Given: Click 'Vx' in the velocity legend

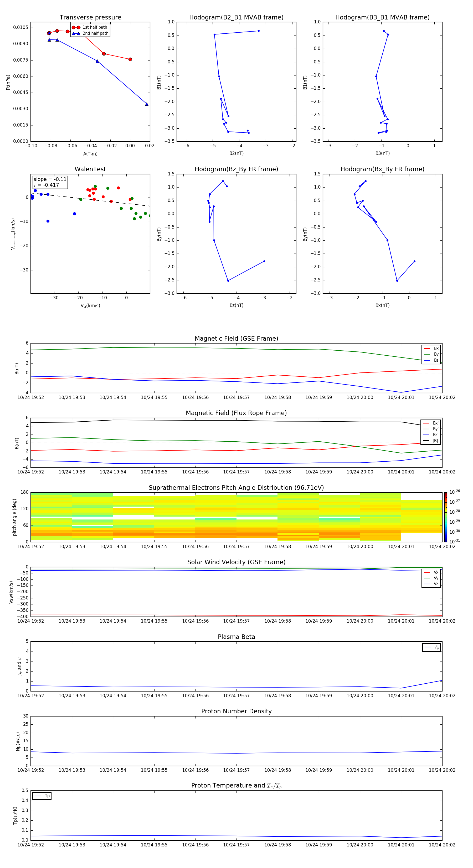Looking at the screenshot, I should click(436, 572).
